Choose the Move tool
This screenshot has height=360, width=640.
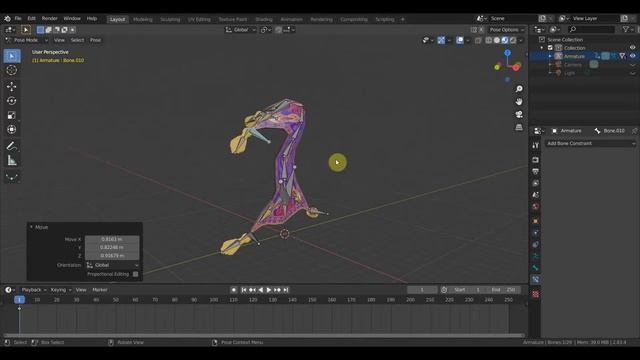12,86
